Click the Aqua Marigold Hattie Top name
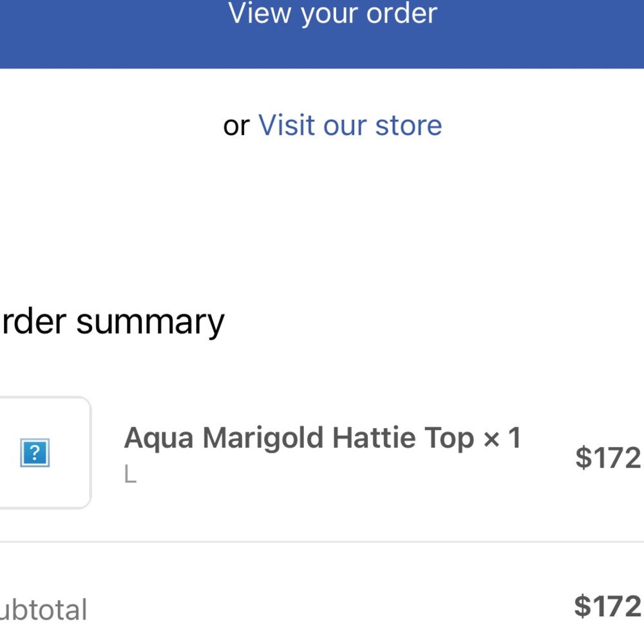 [x=299, y=439]
